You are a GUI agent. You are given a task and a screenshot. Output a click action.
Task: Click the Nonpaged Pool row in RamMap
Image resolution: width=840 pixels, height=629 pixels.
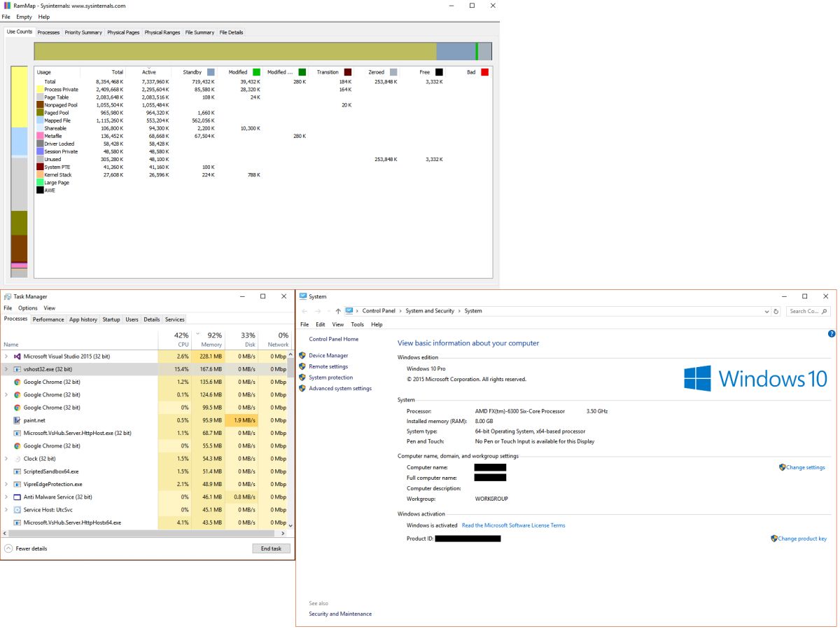pyautogui.click(x=262, y=105)
